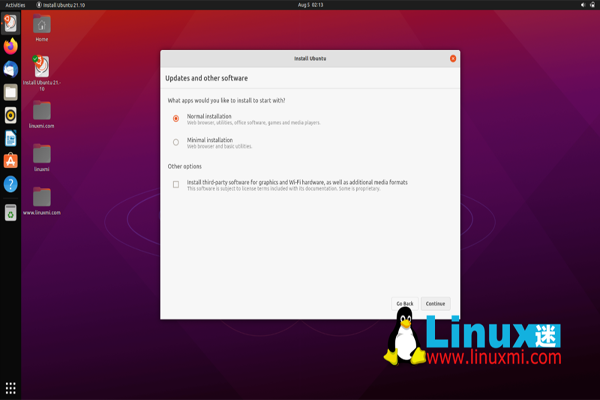Open the linuxmi desktop folder
Screen dimensions: 600x400
(42, 158)
